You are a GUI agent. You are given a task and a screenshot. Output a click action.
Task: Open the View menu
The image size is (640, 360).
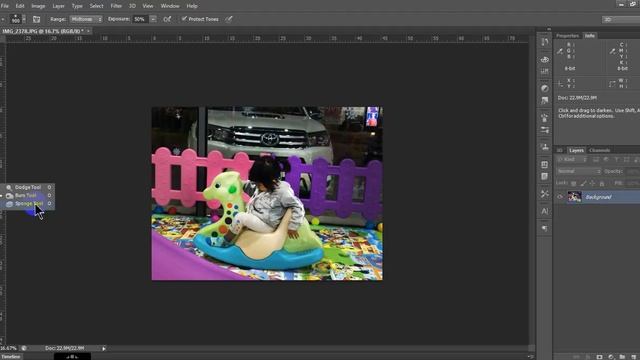click(x=148, y=6)
